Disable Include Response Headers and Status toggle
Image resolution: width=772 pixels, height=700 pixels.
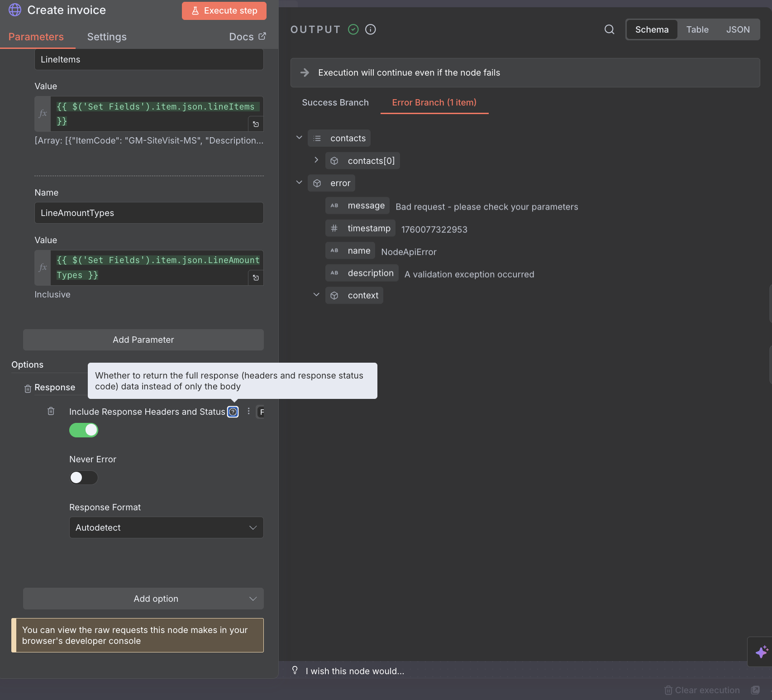84,430
